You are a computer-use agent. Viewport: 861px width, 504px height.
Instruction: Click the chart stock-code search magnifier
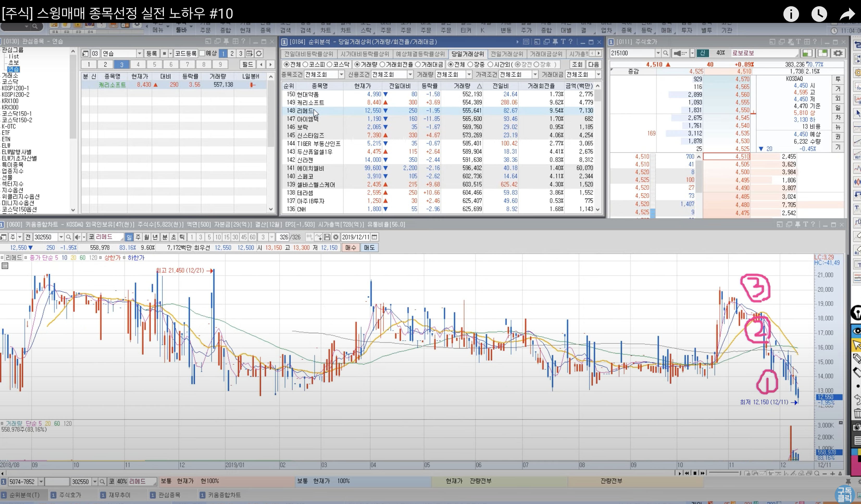coord(68,237)
